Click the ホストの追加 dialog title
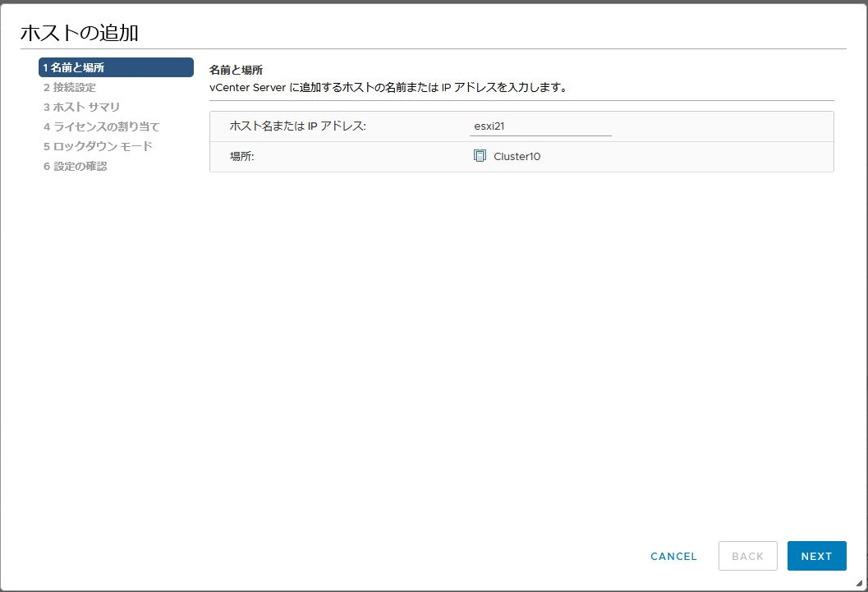The height and width of the screenshot is (592, 868). [79, 33]
